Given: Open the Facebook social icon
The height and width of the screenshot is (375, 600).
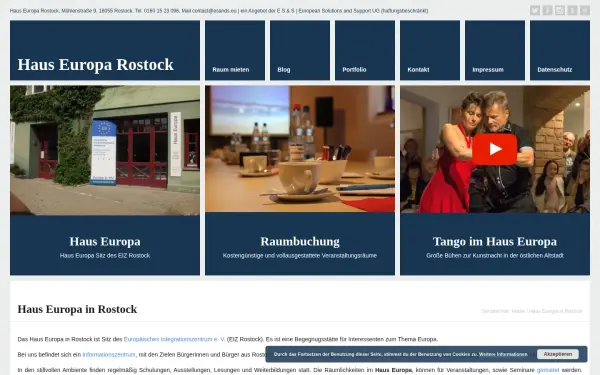Looking at the screenshot, I should click(548, 10).
